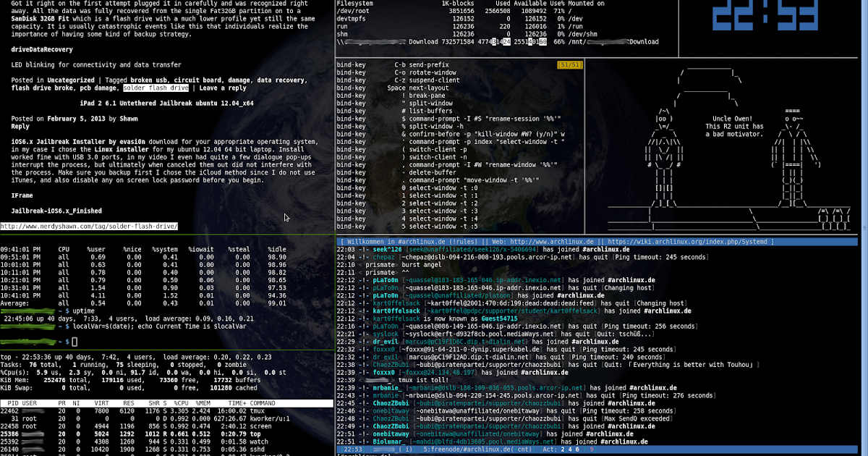Viewport: 868px width, 456px height.
Task: Click the 'Uncle Owen!' ASCII art caption
Action: 734,119
